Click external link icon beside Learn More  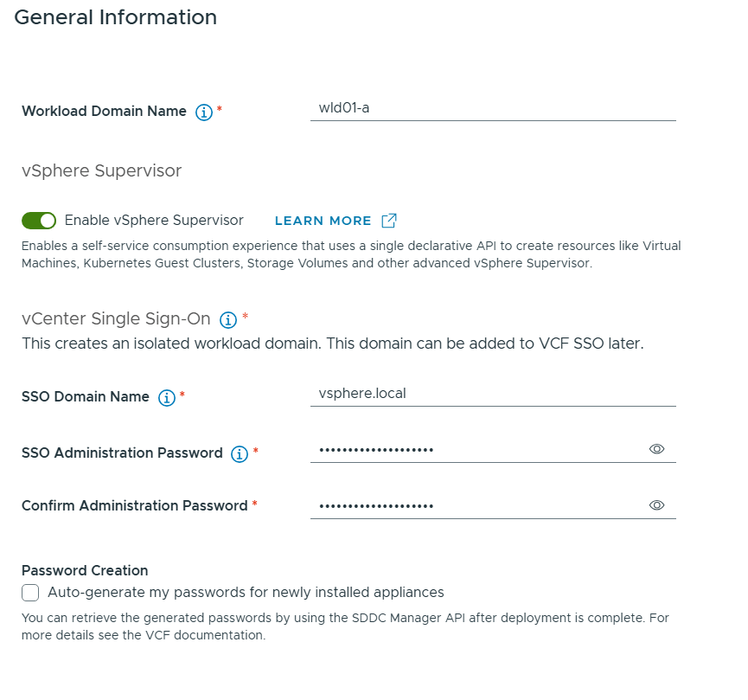click(389, 221)
